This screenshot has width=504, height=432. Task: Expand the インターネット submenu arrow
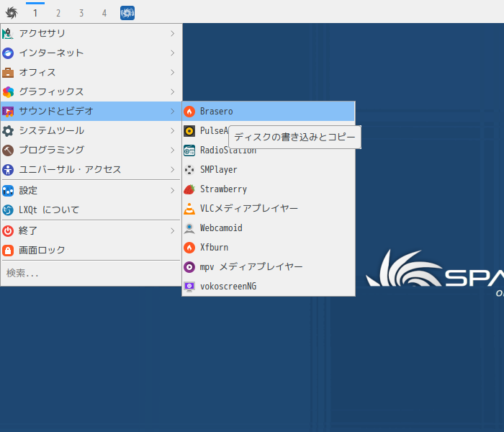(173, 53)
